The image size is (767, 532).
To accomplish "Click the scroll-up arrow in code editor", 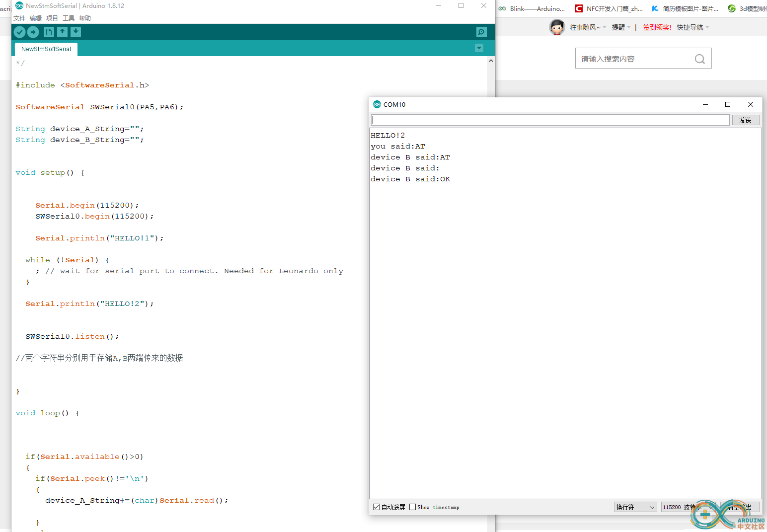I will [491, 61].
